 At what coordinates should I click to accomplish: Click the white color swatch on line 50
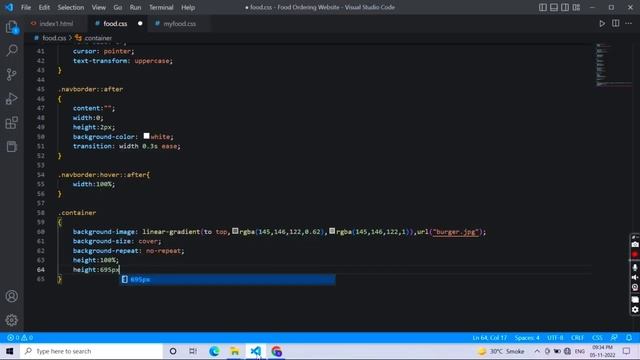147,136
